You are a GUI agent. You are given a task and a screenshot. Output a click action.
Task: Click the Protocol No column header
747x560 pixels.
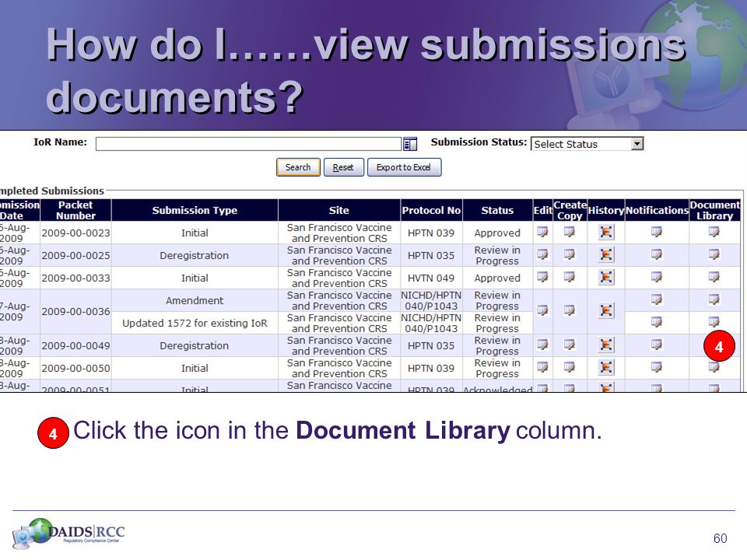pyautogui.click(x=431, y=210)
